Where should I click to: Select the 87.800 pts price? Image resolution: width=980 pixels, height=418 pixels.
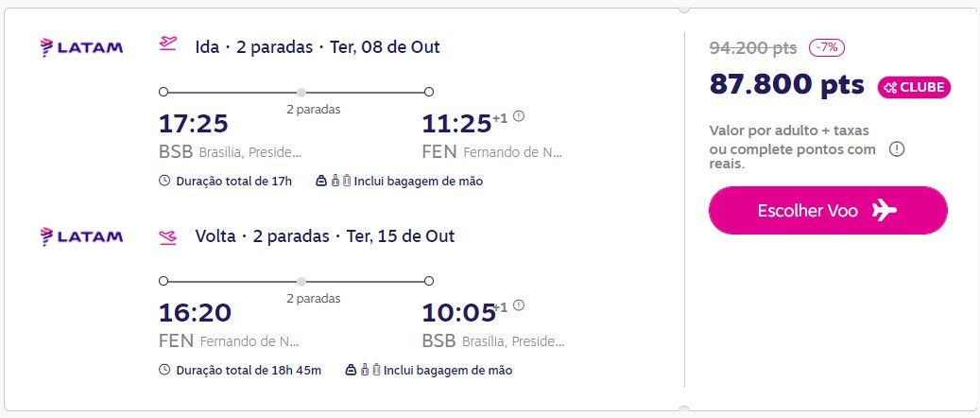(787, 84)
